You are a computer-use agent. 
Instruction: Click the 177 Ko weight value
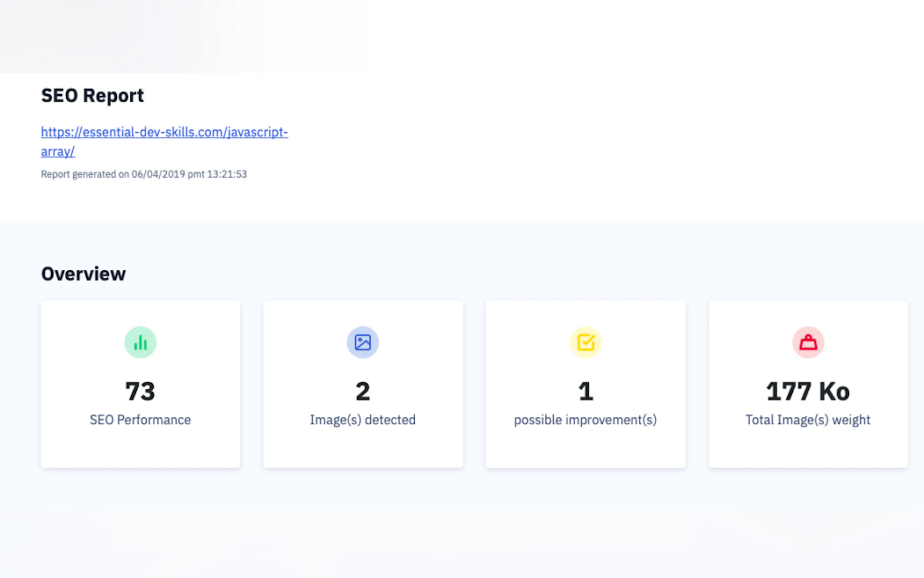point(808,391)
